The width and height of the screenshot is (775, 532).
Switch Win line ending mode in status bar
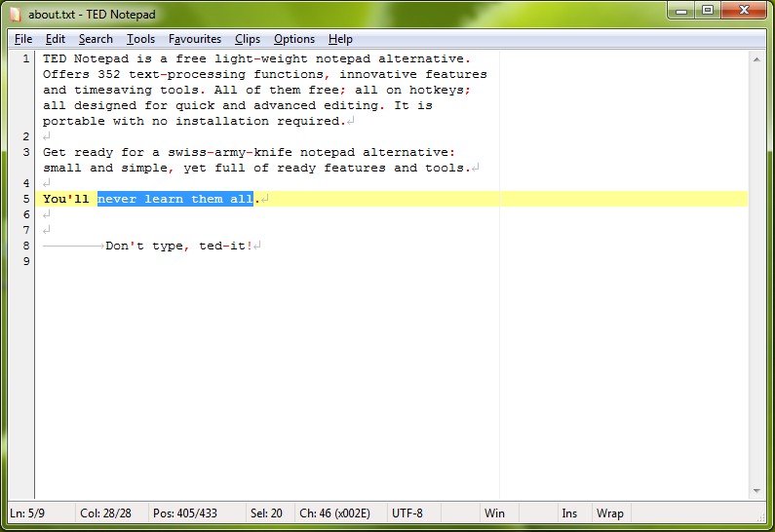pyautogui.click(x=495, y=513)
